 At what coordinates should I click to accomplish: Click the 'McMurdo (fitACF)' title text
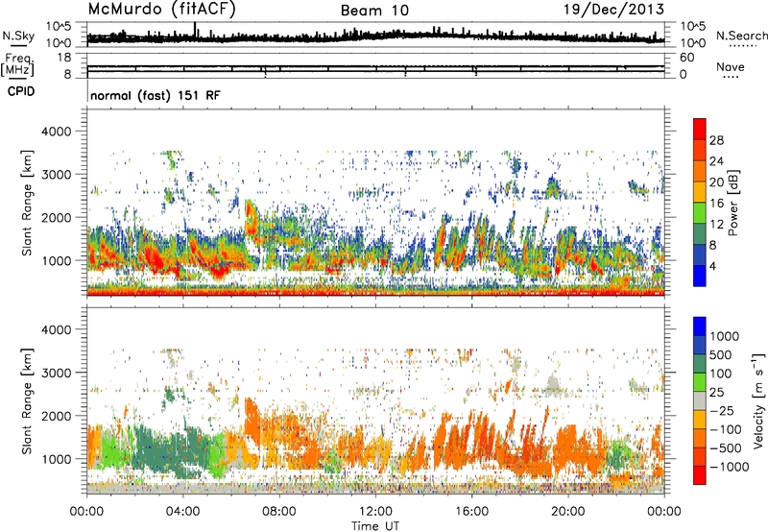click(162, 9)
